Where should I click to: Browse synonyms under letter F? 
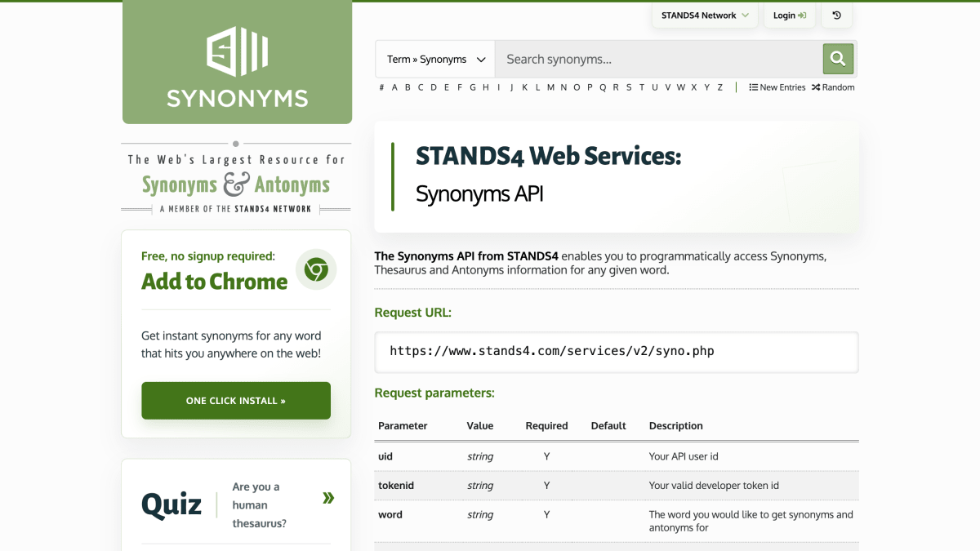(460, 87)
